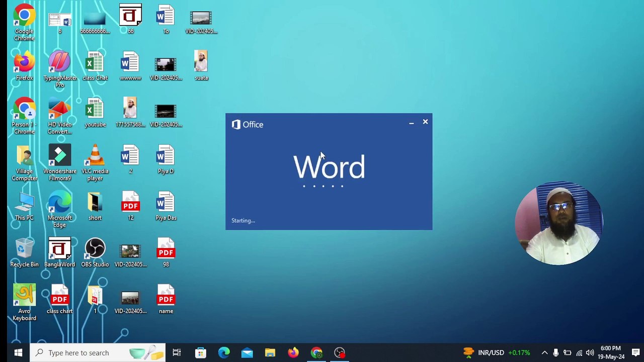Open the Word document named 2
Image resolution: width=644 pixels, height=362 pixels.
pos(130,159)
